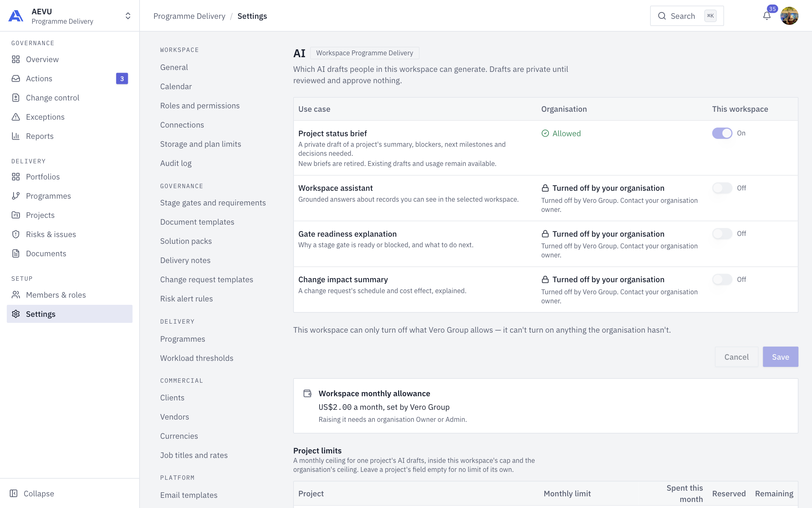This screenshot has height=508, width=812.
Task: Click the Members & roles people icon
Action: click(x=16, y=295)
